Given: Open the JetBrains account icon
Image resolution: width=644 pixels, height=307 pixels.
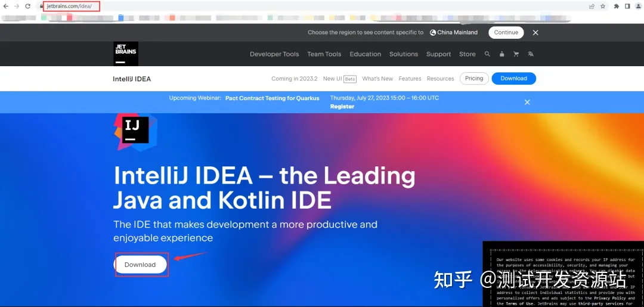Looking at the screenshot, I should pyautogui.click(x=502, y=54).
